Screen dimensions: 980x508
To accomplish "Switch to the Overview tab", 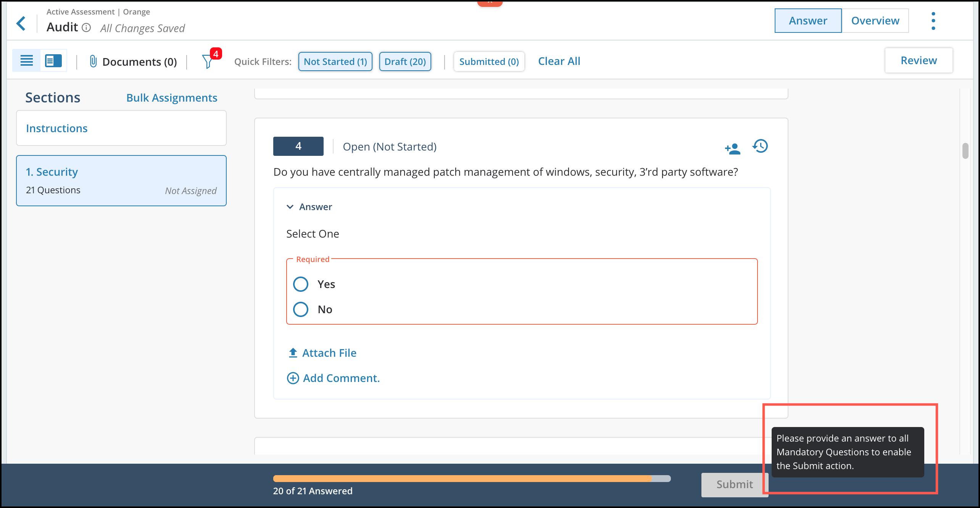I will coord(875,21).
